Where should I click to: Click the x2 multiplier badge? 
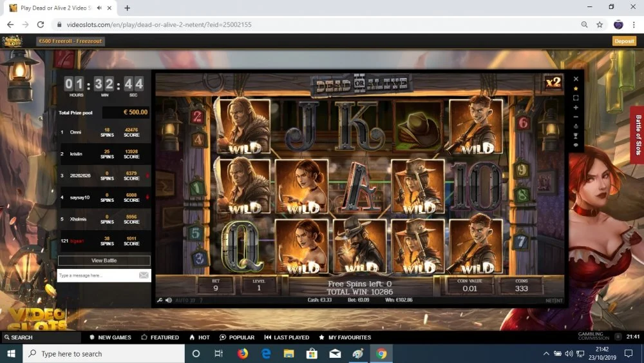553,83
